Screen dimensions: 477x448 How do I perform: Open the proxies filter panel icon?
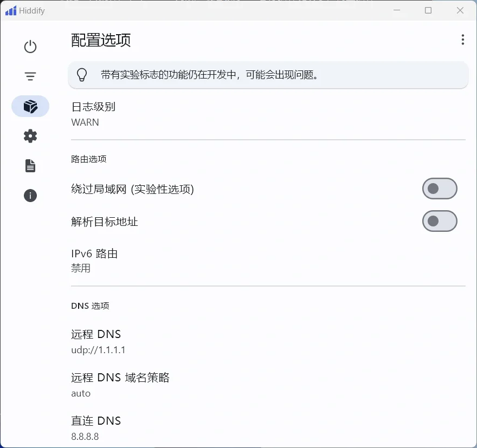[x=30, y=76]
